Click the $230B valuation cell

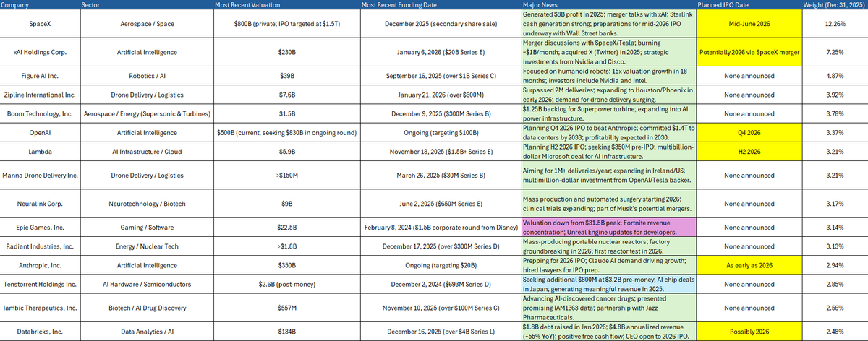tap(287, 53)
